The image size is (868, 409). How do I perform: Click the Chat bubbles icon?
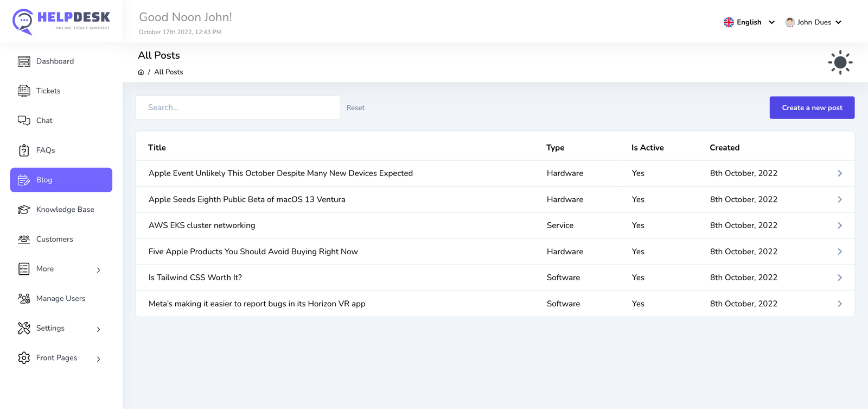tap(24, 121)
